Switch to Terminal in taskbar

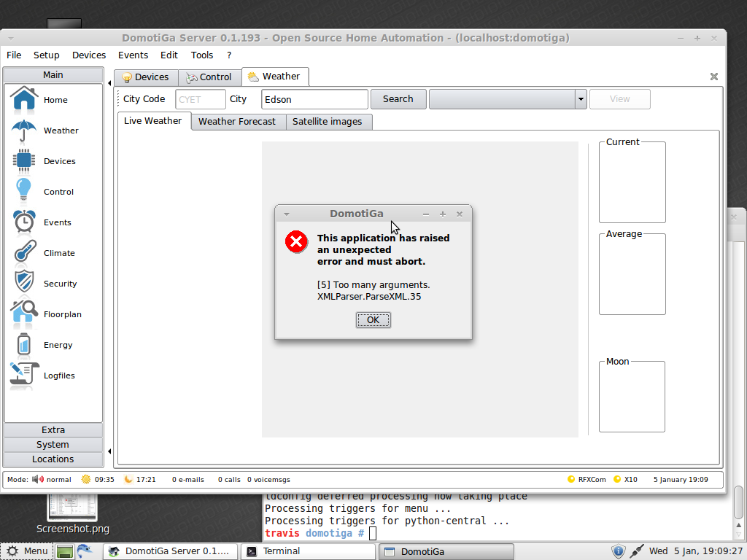click(309, 551)
